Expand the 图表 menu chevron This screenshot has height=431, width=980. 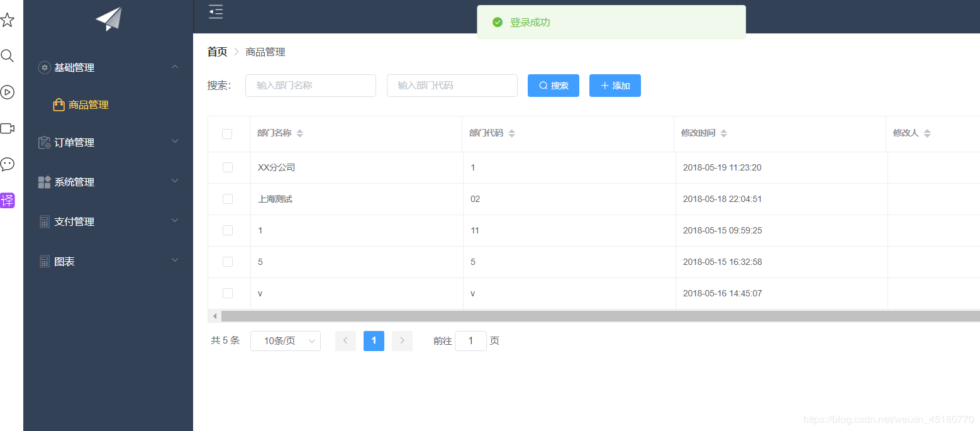pos(175,260)
